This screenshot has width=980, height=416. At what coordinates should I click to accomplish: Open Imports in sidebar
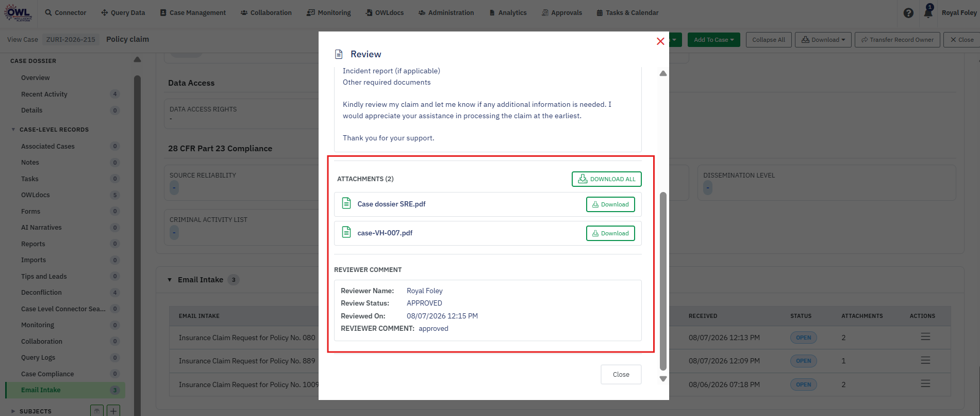(x=34, y=260)
